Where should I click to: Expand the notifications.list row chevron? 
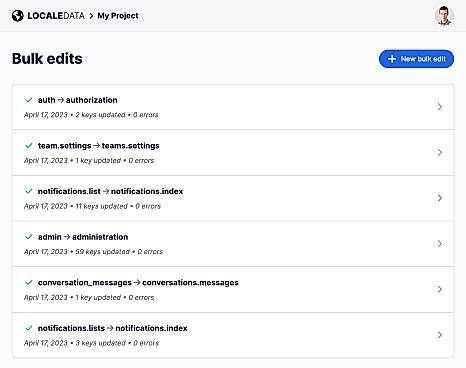coord(440,198)
